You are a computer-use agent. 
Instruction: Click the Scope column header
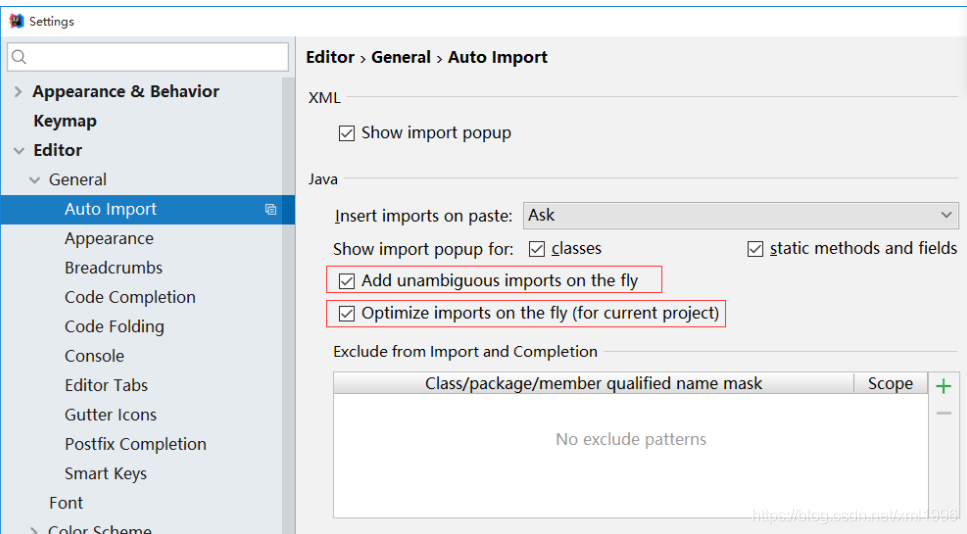[891, 384]
